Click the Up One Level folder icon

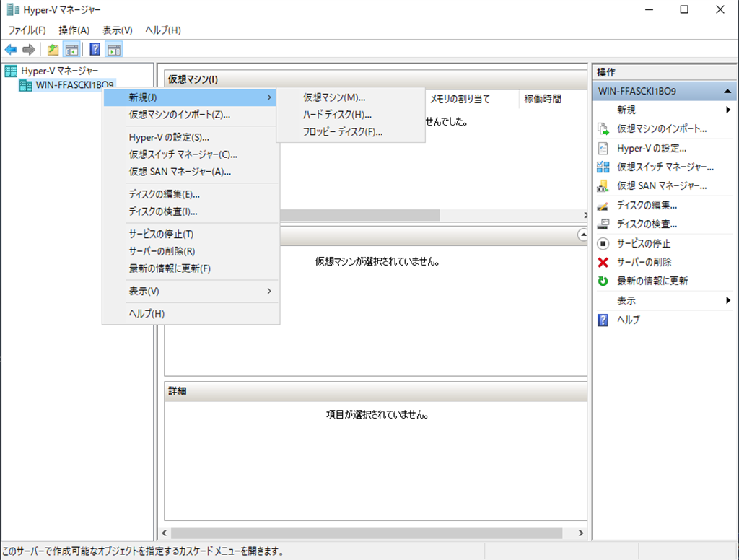pyautogui.click(x=53, y=49)
